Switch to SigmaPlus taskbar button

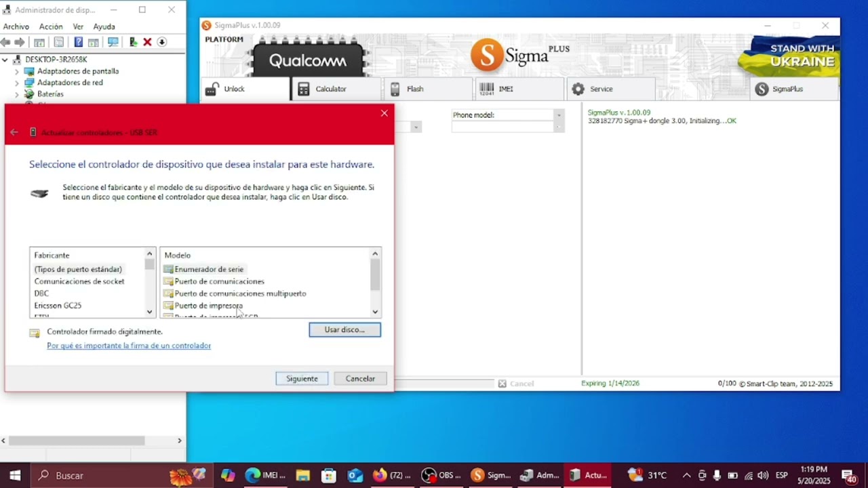click(490, 475)
